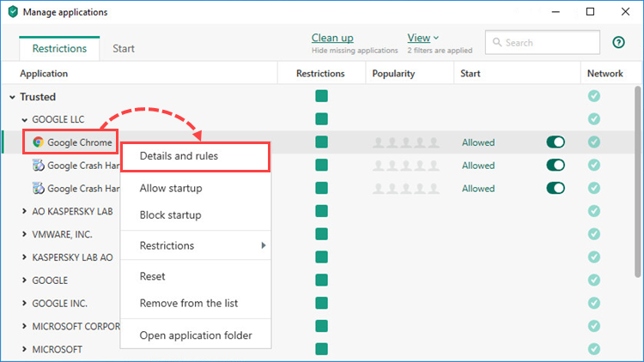The image size is (644, 362).
Task: Click the help question mark icon
Action: pos(618,42)
